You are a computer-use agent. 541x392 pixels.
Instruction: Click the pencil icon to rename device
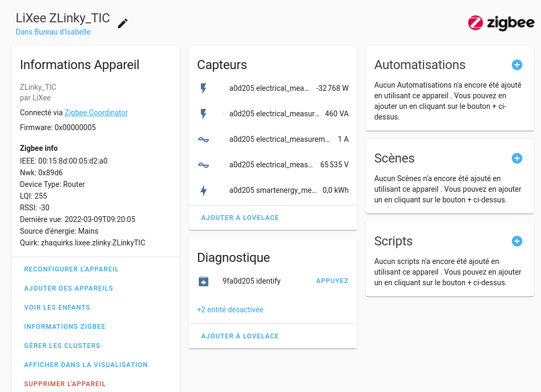[x=123, y=23]
